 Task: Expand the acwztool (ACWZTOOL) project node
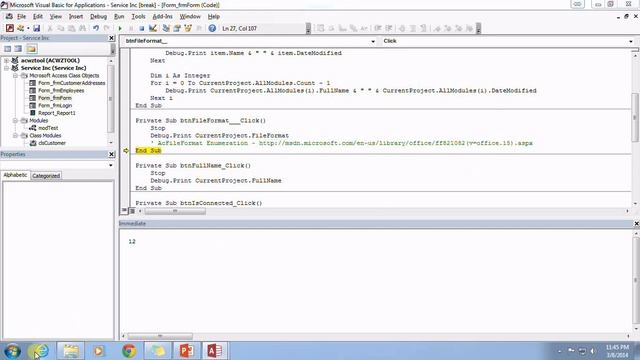click(x=7, y=60)
